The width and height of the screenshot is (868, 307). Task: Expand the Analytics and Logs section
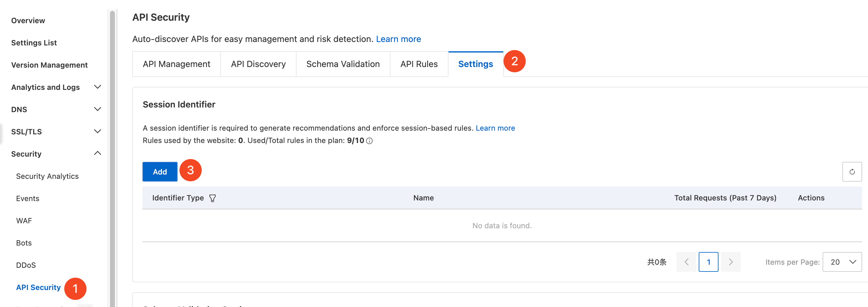click(x=97, y=87)
